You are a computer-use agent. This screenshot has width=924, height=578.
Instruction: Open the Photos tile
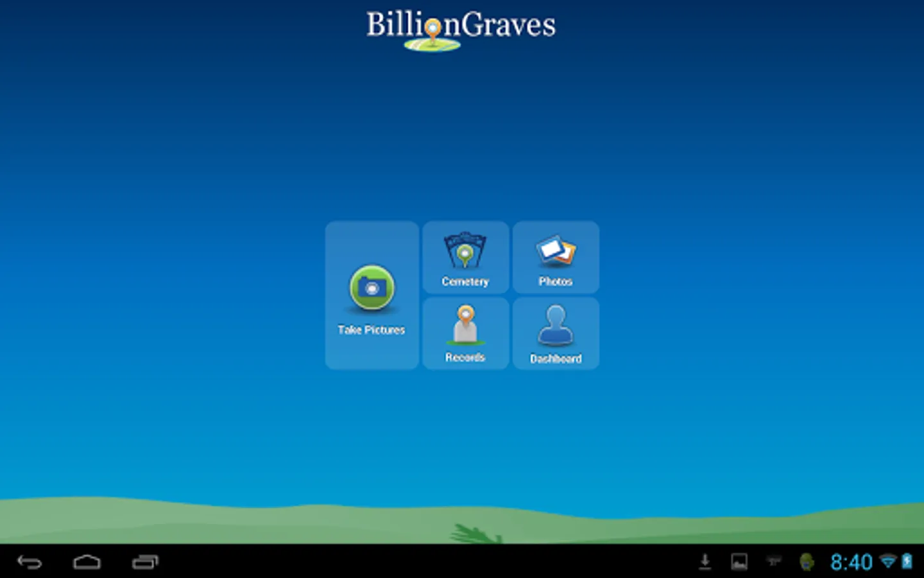tap(556, 258)
